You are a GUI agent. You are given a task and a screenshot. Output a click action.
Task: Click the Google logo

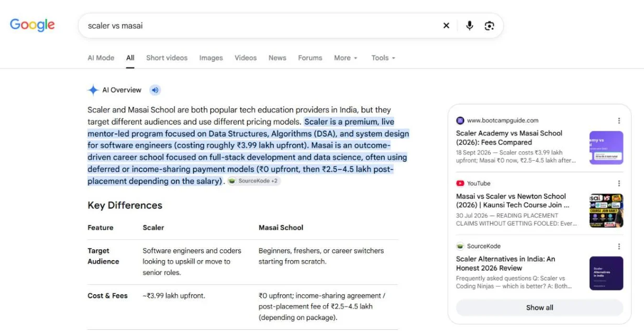[32, 25]
